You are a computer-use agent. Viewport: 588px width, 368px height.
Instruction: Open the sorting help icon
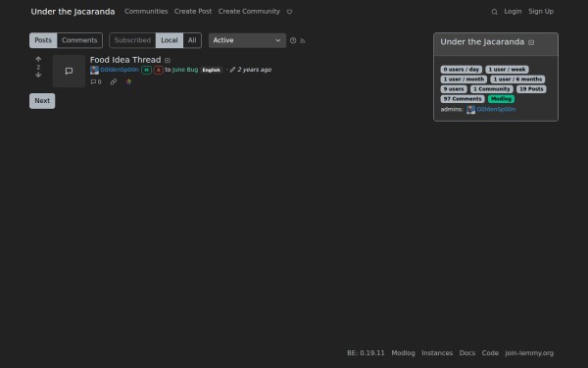[293, 40]
